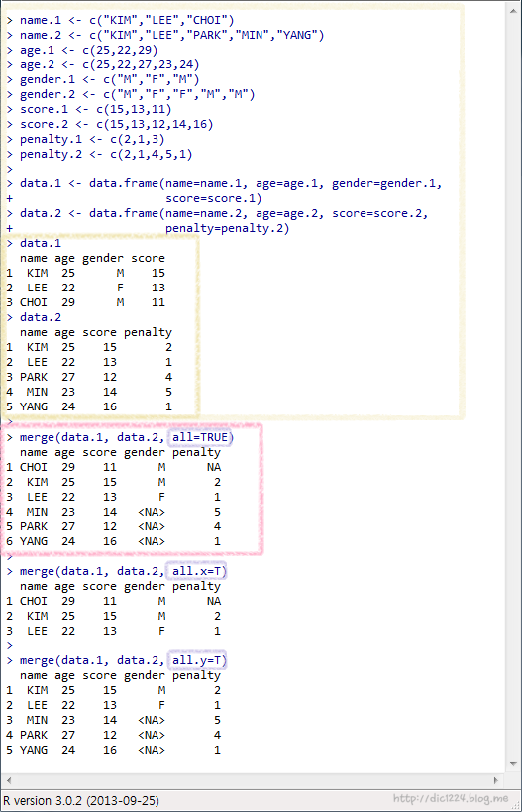Click the data.2 output command line
522x812 pixels.
tap(34, 317)
